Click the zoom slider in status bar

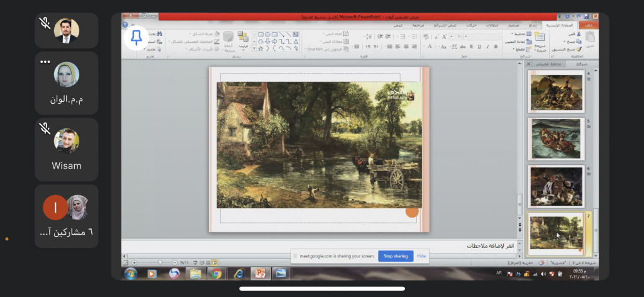pos(160,262)
